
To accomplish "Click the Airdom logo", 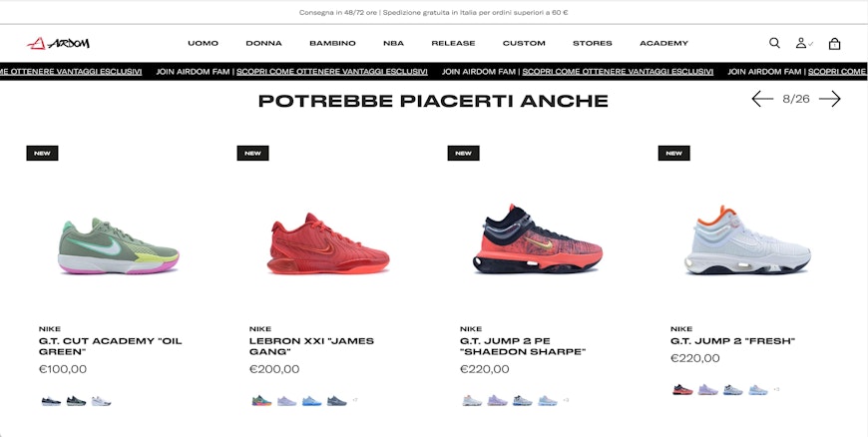I will click(58, 43).
